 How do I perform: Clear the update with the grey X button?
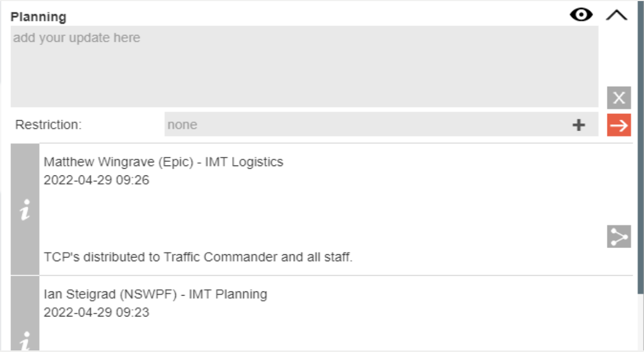tap(619, 98)
